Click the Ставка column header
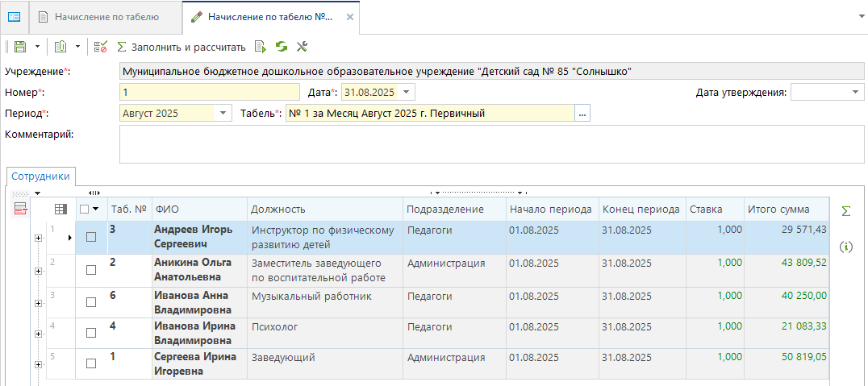868x386 pixels. click(x=715, y=210)
